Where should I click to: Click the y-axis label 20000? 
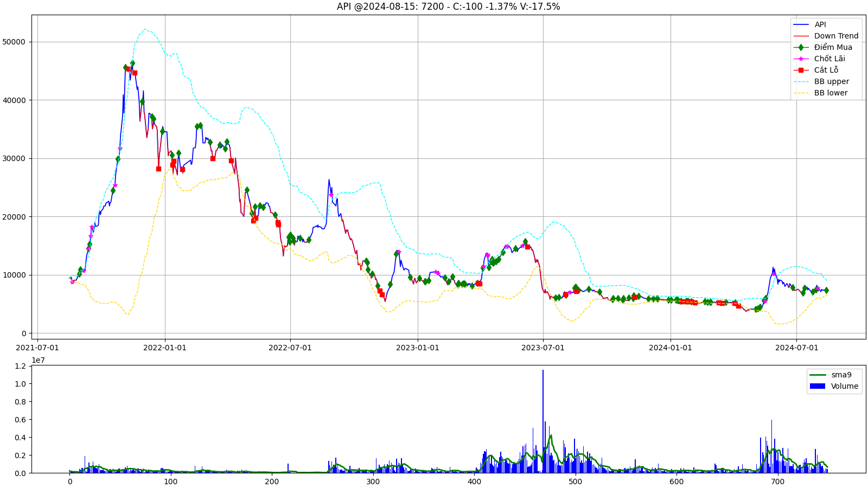pyautogui.click(x=14, y=217)
